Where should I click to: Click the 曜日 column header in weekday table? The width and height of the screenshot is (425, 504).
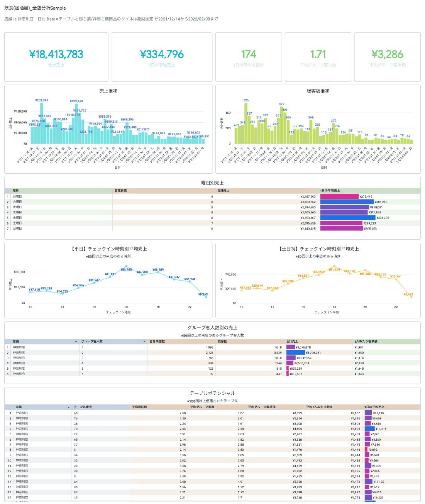point(16,191)
